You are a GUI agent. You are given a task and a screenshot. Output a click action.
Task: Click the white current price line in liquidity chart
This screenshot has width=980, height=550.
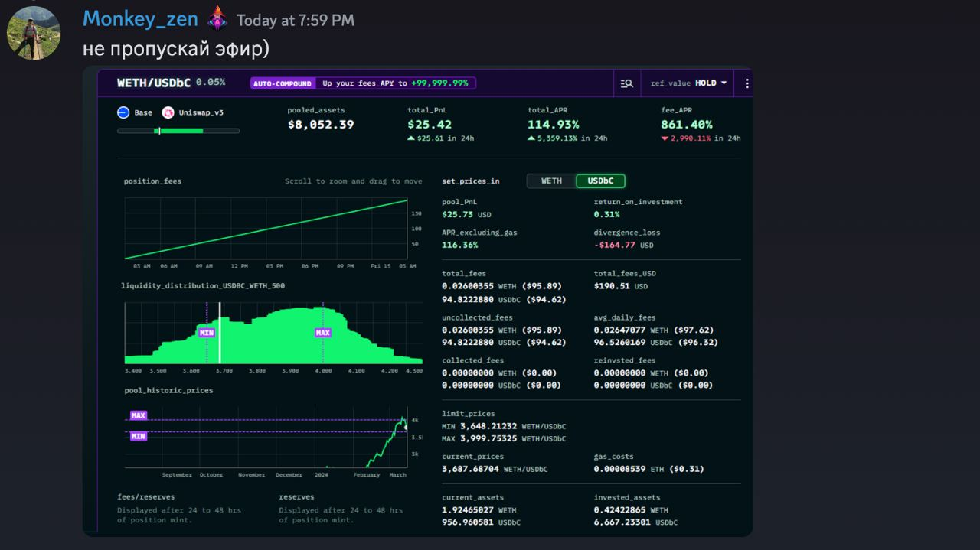coord(220,333)
